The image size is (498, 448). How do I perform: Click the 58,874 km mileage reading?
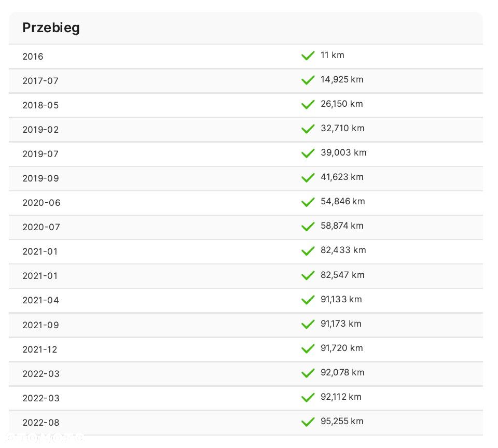(342, 226)
